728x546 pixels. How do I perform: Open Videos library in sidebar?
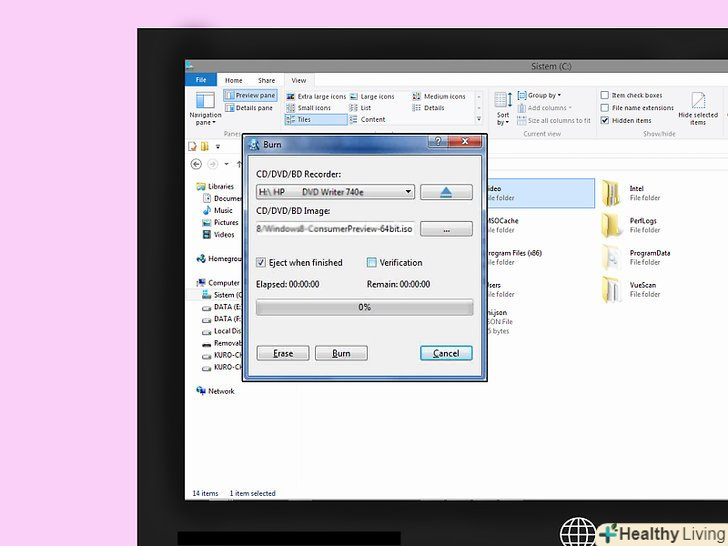click(219, 234)
